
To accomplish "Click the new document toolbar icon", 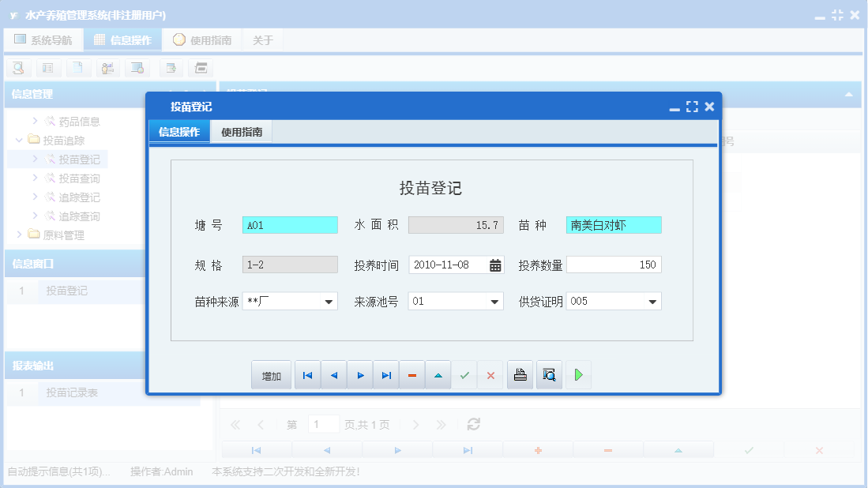I will [x=78, y=68].
